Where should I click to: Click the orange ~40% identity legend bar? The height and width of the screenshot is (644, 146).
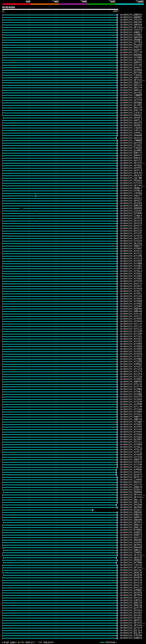pos(45,4)
